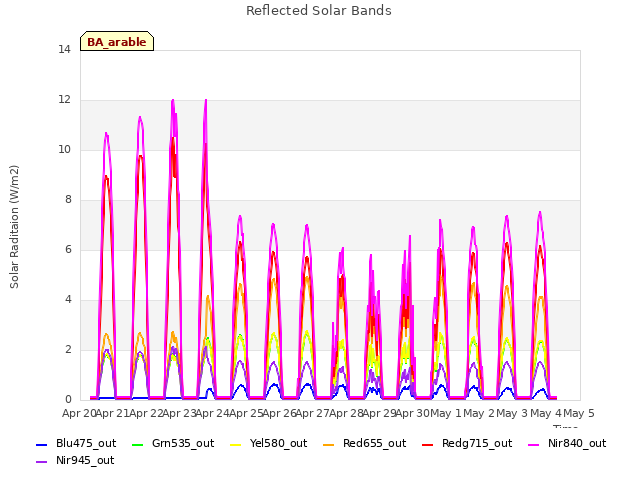Click the Apr 29 x-axis tick label
640x480 pixels.
click(379, 413)
